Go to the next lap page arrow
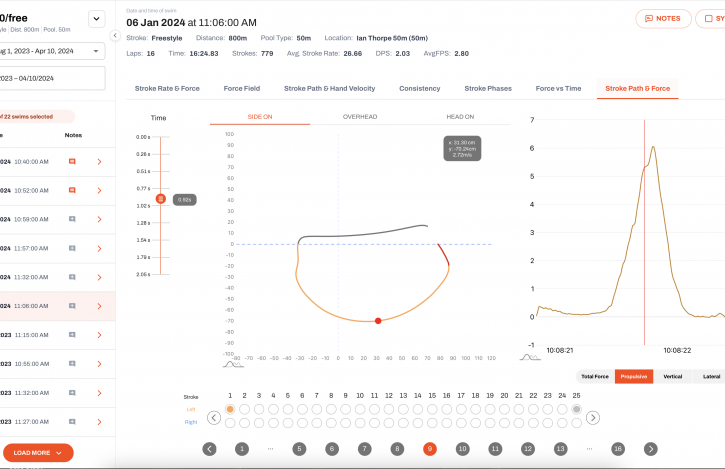Screen dimensions: 725x469 (651, 449)
